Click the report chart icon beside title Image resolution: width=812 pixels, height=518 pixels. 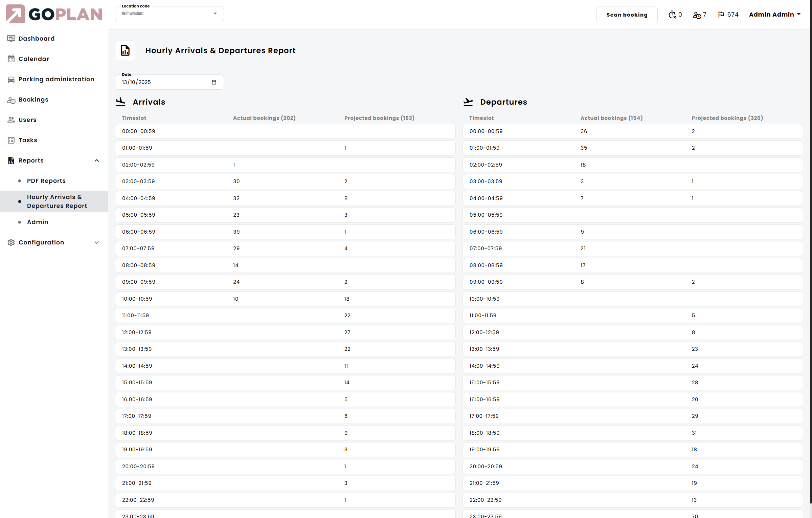tap(125, 51)
